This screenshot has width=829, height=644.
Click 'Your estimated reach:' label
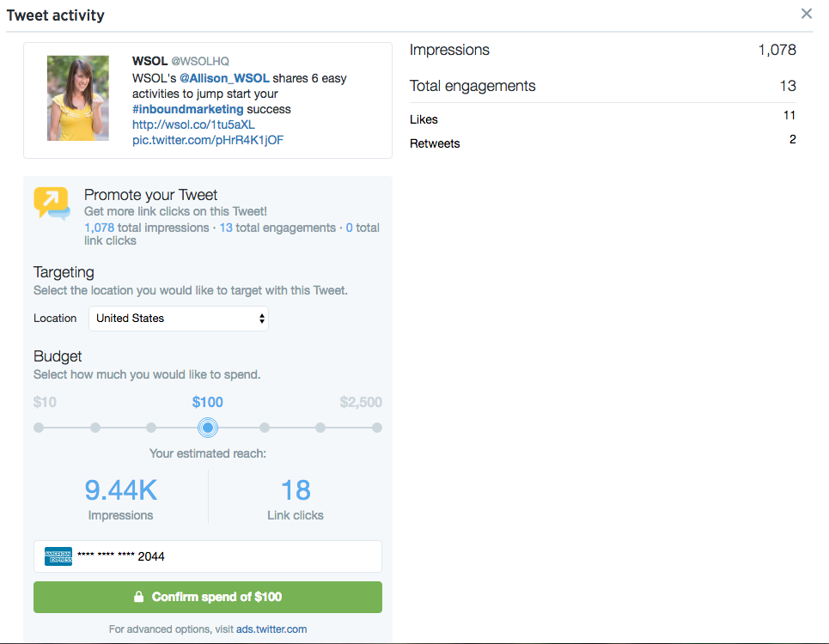tap(208, 453)
